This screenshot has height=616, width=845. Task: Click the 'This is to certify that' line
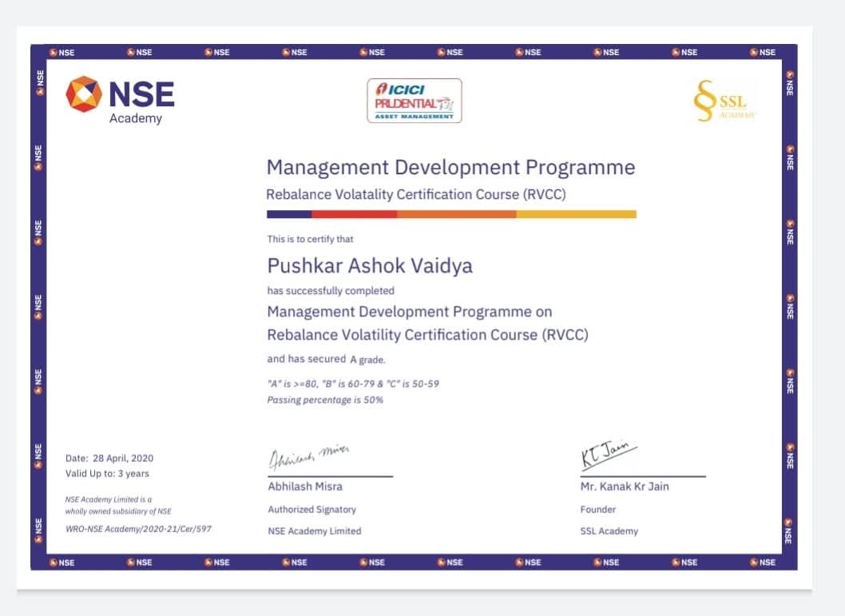click(310, 239)
